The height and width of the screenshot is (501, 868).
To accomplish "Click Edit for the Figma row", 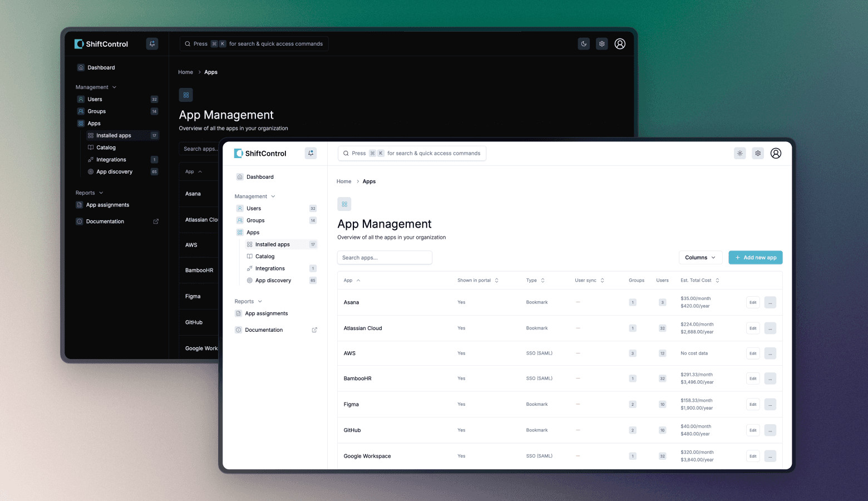I will [x=753, y=405].
